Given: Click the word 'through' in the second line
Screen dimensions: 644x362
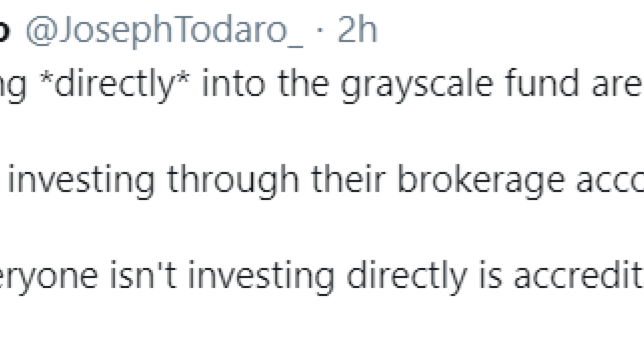Looking at the screenshot, I should coord(233,181).
